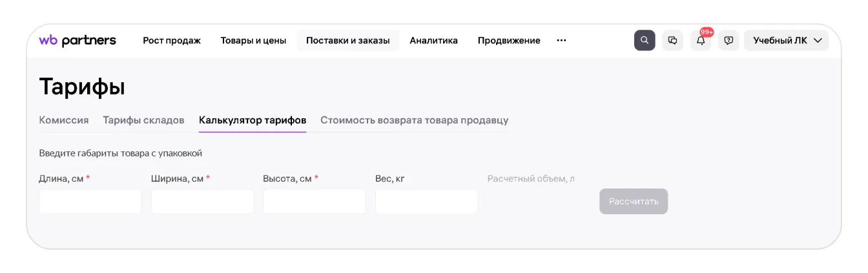The height and width of the screenshot is (273, 868).
Task: Click the Высота, см input field
Action: coord(314,201)
